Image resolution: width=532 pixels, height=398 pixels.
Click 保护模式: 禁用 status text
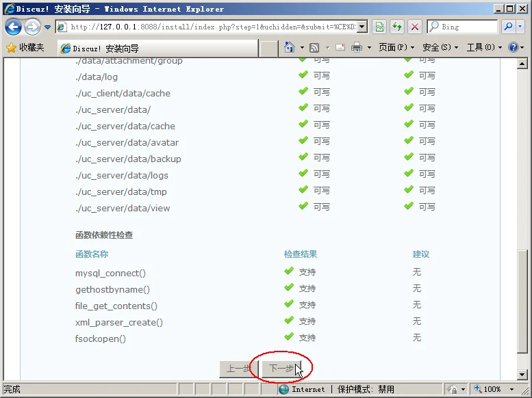pyautogui.click(x=366, y=389)
